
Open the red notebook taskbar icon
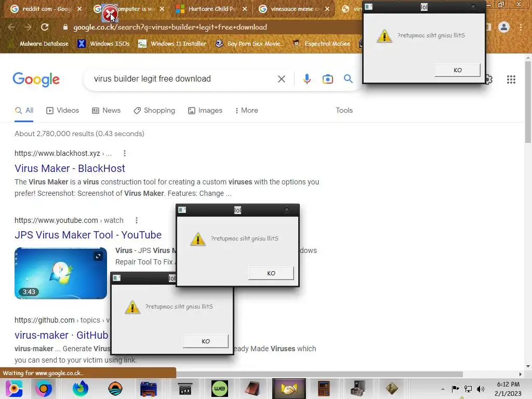pos(252,389)
